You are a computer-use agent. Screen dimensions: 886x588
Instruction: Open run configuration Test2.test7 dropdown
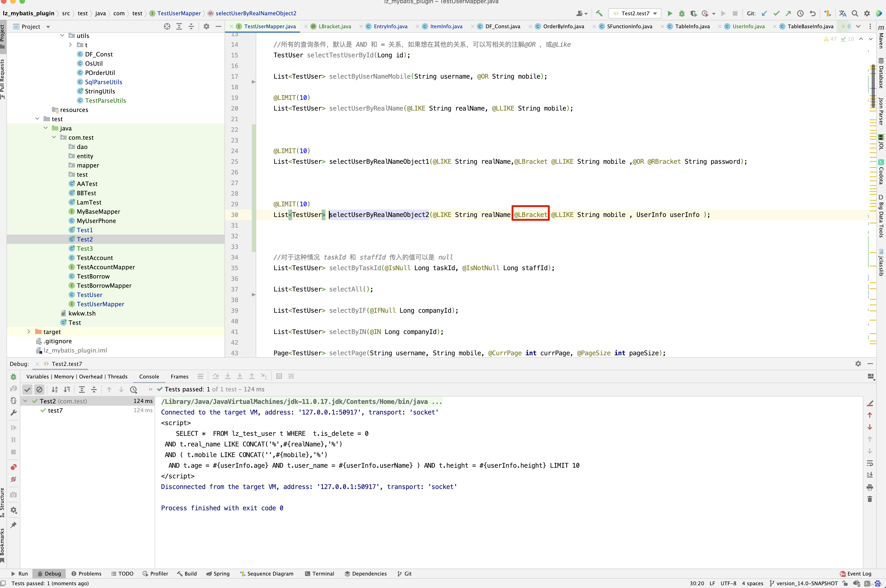[x=635, y=13]
